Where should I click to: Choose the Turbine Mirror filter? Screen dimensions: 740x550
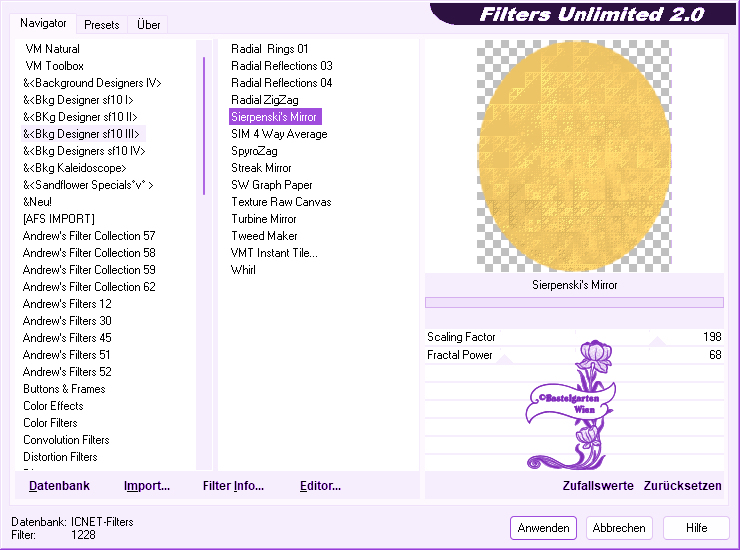[x=264, y=219]
